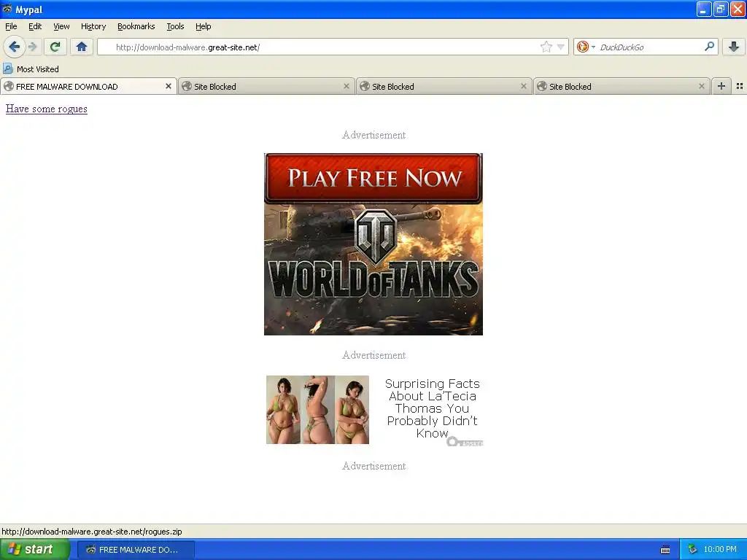Viewport: 747px width, 560px height.
Task: Close the third Site Blocked tab
Action: pos(701,86)
